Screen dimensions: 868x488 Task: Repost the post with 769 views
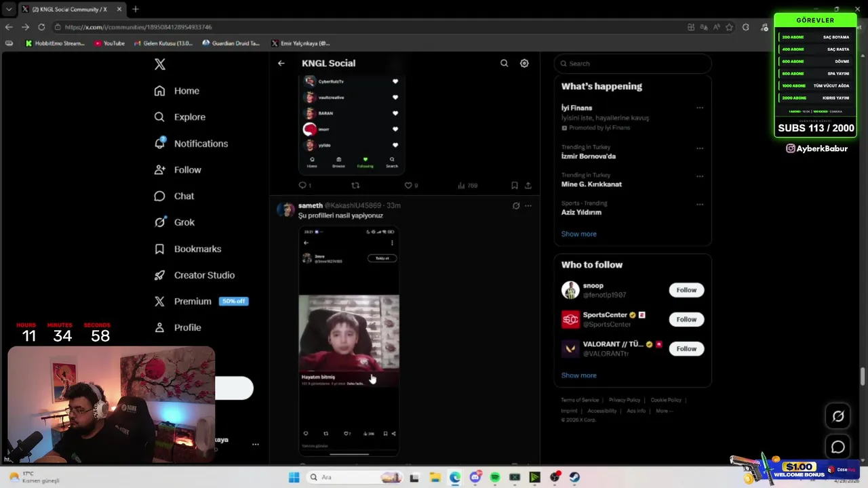pyautogui.click(x=355, y=185)
